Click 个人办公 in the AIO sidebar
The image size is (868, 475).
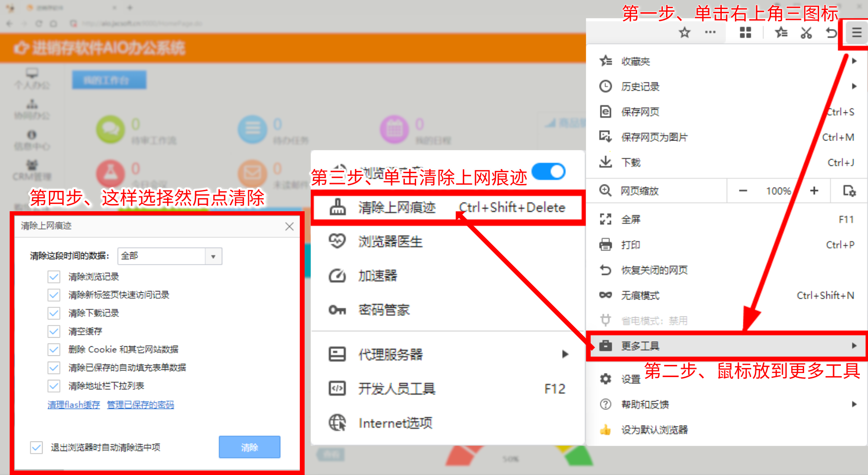point(32,78)
